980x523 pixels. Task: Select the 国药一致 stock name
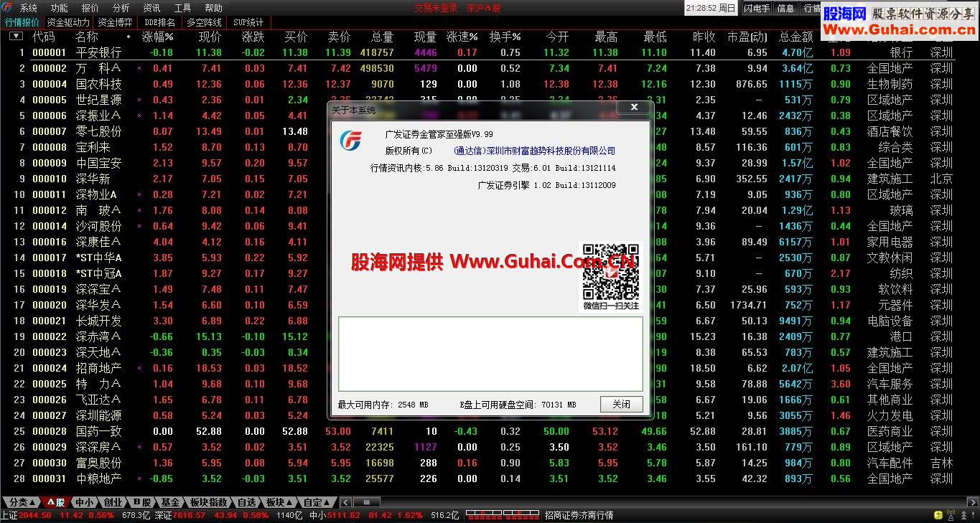pyautogui.click(x=98, y=431)
